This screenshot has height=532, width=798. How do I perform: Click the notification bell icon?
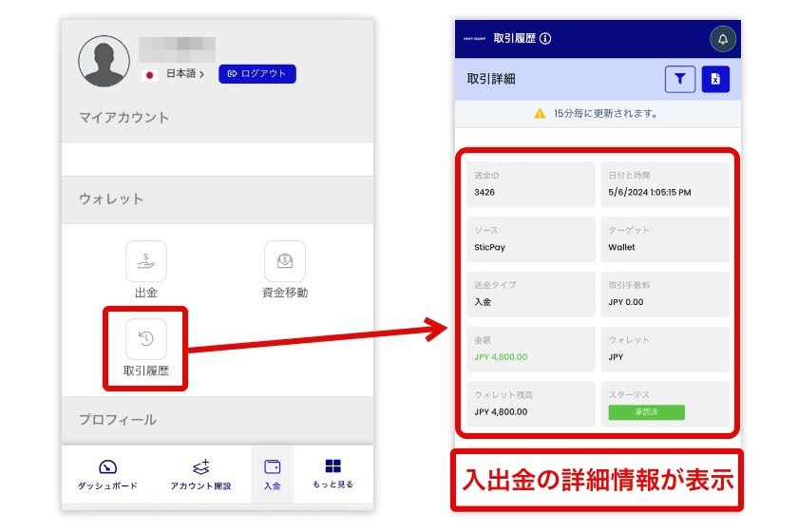tap(723, 39)
